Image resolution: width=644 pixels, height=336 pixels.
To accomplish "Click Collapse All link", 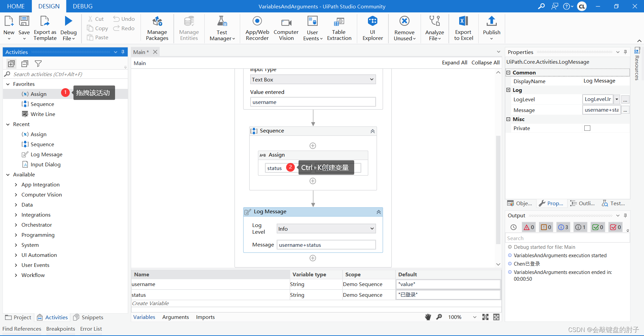I will point(485,63).
